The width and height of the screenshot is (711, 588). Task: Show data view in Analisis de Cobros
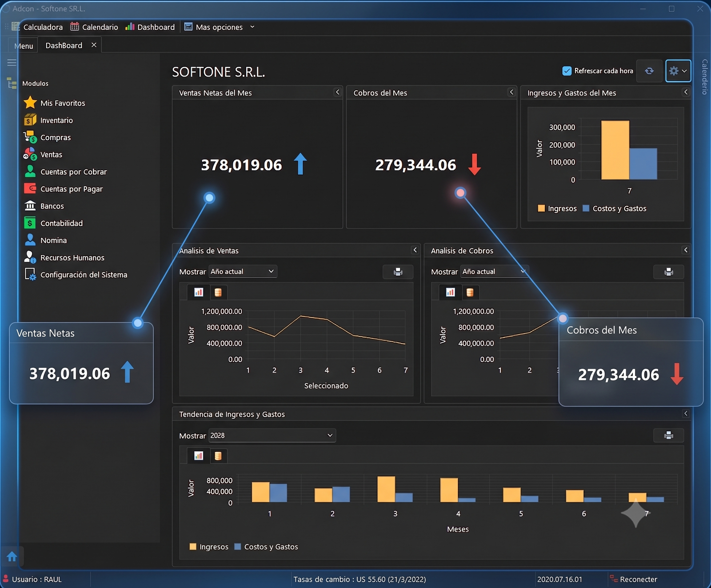tap(470, 292)
